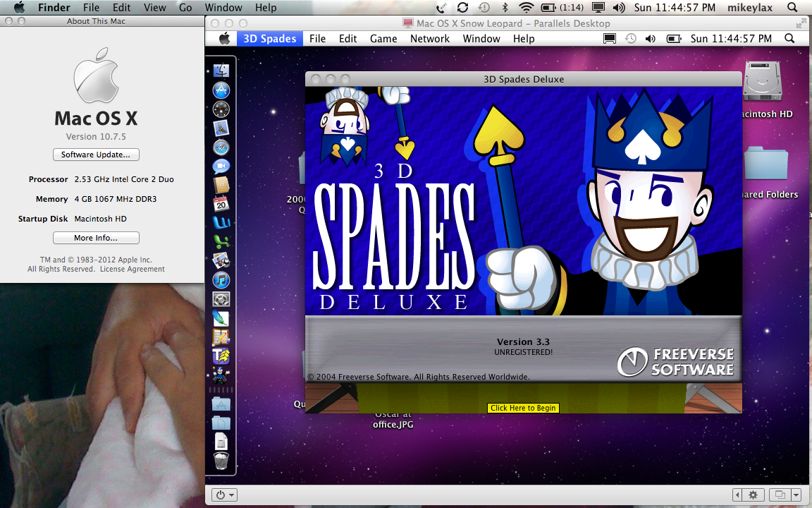Launch Safari compass icon in the dock
Image resolution: width=812 pixels, height=508 pixels.
tap(221, 147)
